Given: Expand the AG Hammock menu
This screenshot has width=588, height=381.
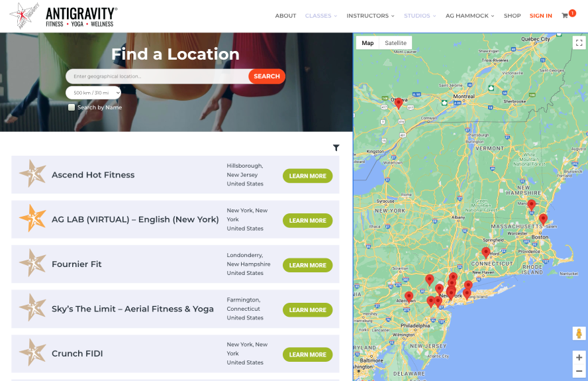Looking at the screenshot, I should coord(469,16).
